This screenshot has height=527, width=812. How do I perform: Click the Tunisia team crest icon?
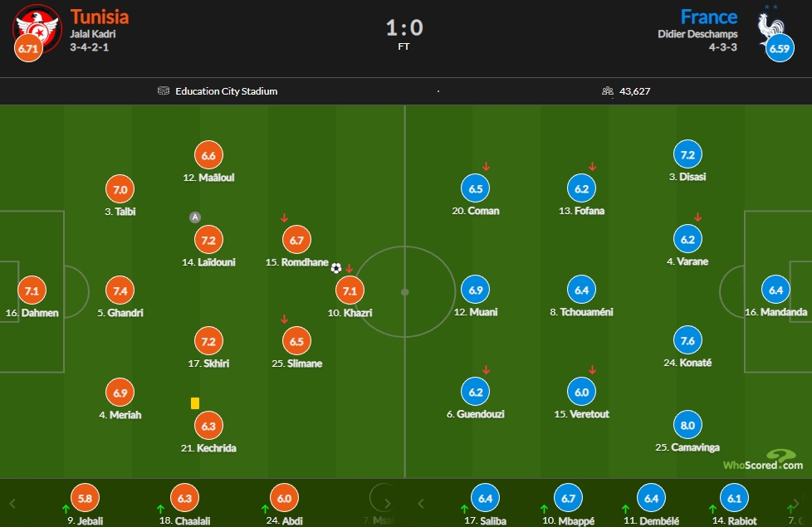[x=38, y=28]
